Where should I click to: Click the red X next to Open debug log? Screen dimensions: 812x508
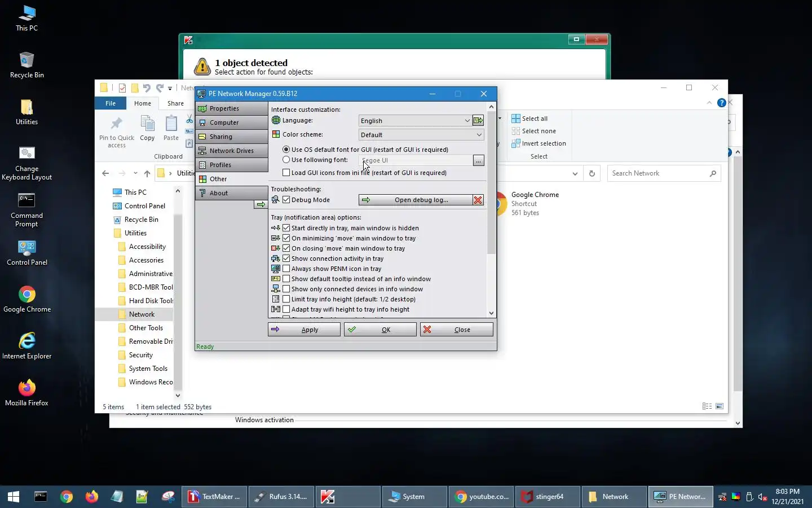pos(478,200)
